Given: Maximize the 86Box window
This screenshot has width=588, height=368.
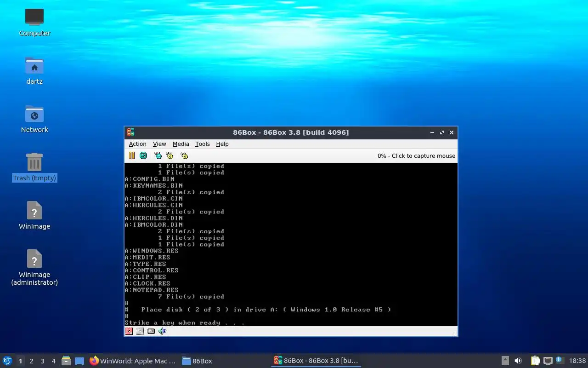Looking at the screenshot, I should click(x=442, y=132).
